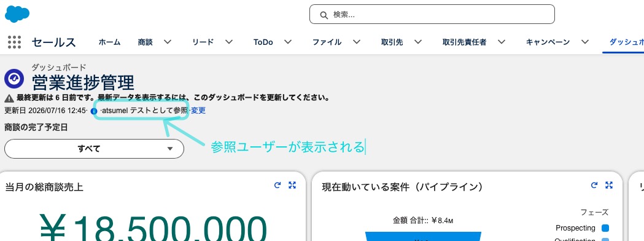The height and width of the screenshot is (241, 644).
Task: Open the キャンペーン tab
Action: coord(548,42)
